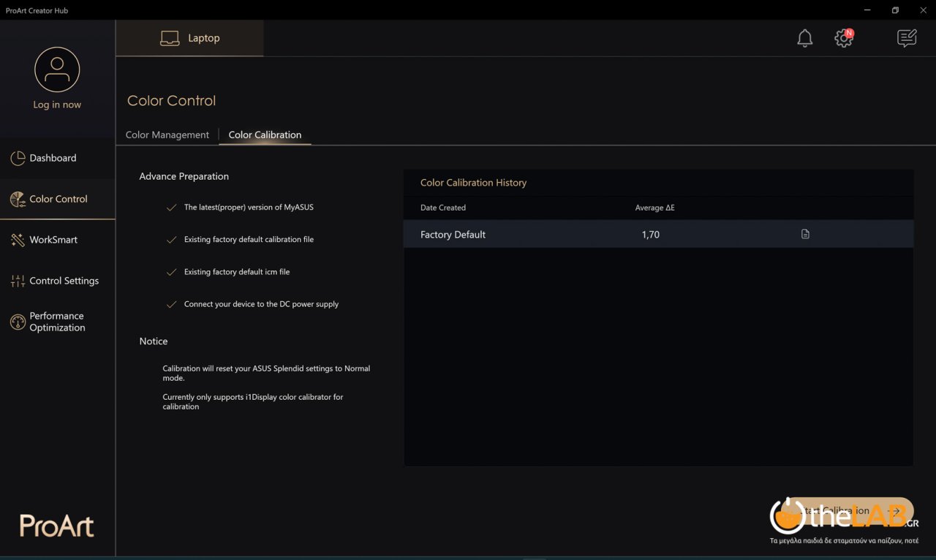936x560 pixels.
Task: Click checkmark beside 'Connect your device to DC power'
Action: coord(170,304)
